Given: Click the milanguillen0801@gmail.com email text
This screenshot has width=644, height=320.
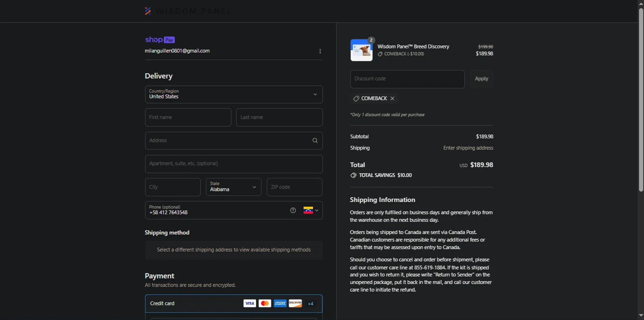Looking at the screenshot, I should [x=177, y=51].
